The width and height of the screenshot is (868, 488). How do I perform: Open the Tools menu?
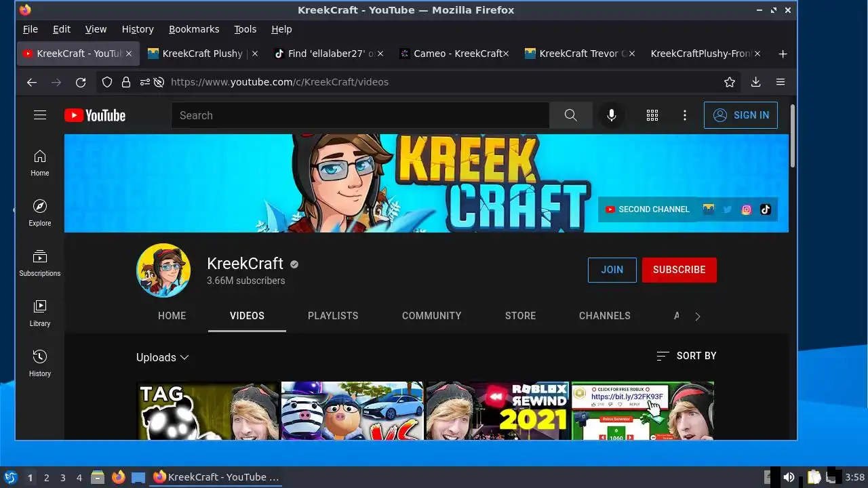click(245, 29)
